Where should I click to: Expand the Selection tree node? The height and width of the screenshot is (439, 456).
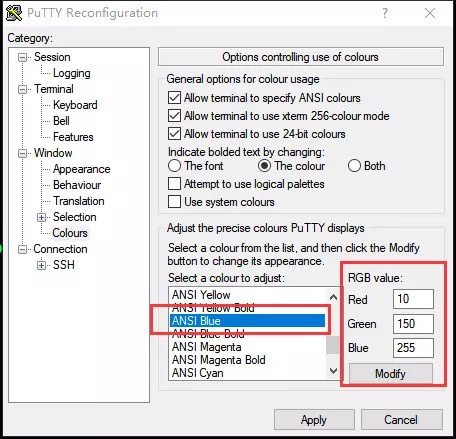pyautogui.click(x=41, y=217)
